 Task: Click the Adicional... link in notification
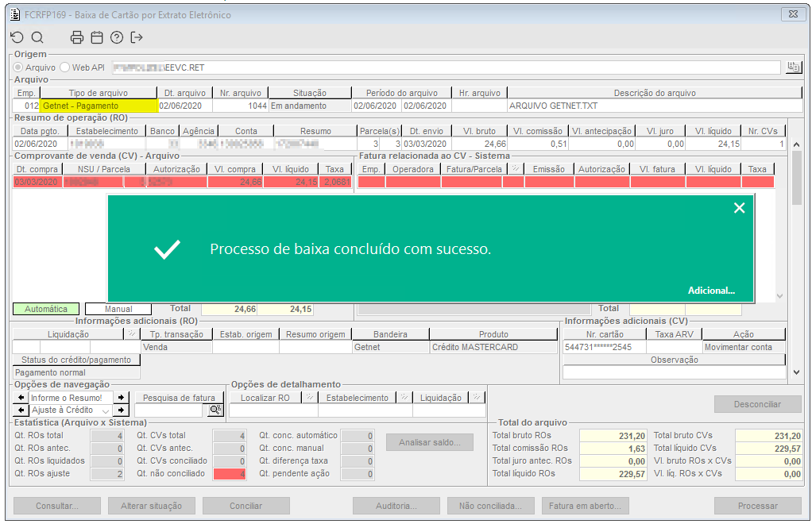[x=711, y=291]
